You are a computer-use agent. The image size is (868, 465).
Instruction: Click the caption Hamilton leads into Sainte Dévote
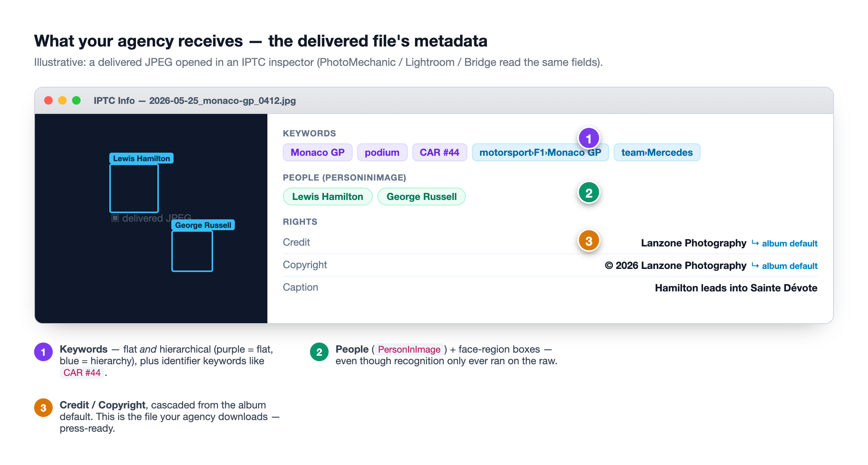tap(736, 288)
